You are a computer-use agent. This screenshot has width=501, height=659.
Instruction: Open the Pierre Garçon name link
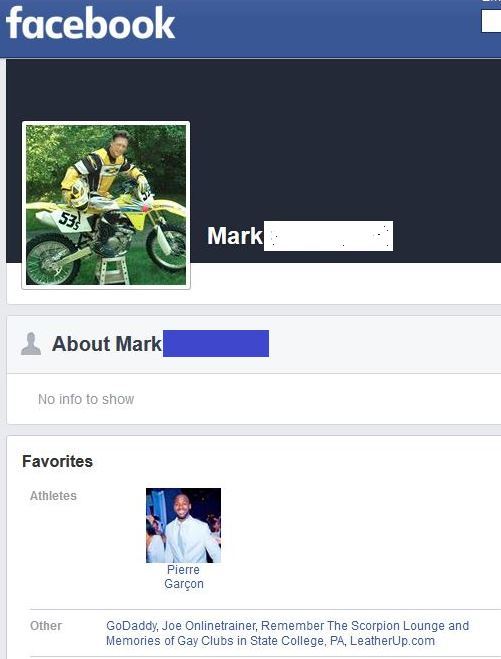coord(184,577)
